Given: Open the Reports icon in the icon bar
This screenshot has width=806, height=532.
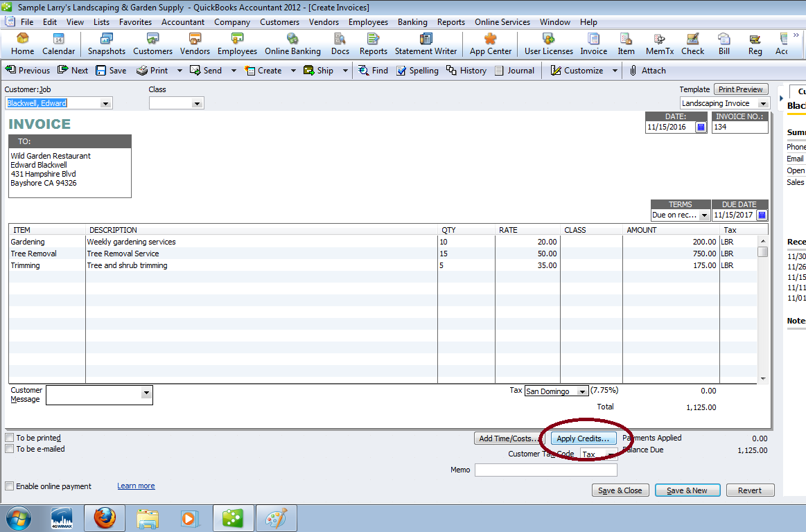Looking at the screenshot, I should [373, 44].
